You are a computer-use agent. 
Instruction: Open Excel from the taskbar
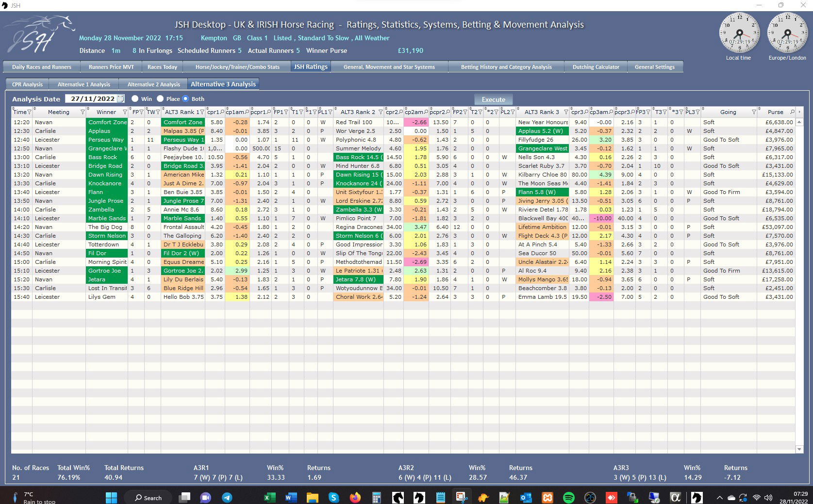(269, 497)
